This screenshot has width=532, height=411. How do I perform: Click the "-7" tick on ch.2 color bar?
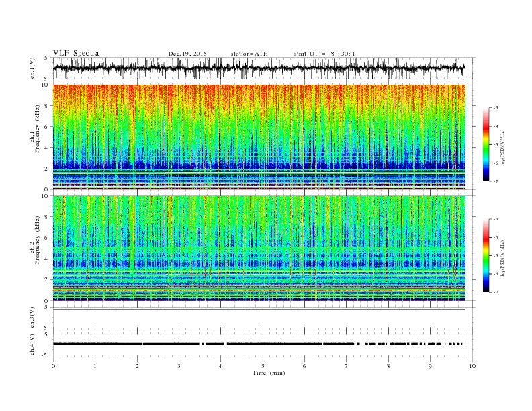[496, 292]
